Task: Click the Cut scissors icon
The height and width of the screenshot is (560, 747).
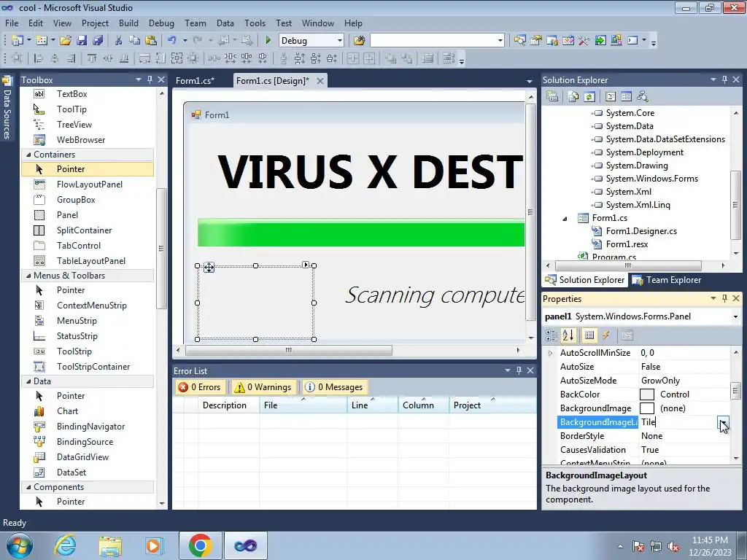Action: (118, 41)
